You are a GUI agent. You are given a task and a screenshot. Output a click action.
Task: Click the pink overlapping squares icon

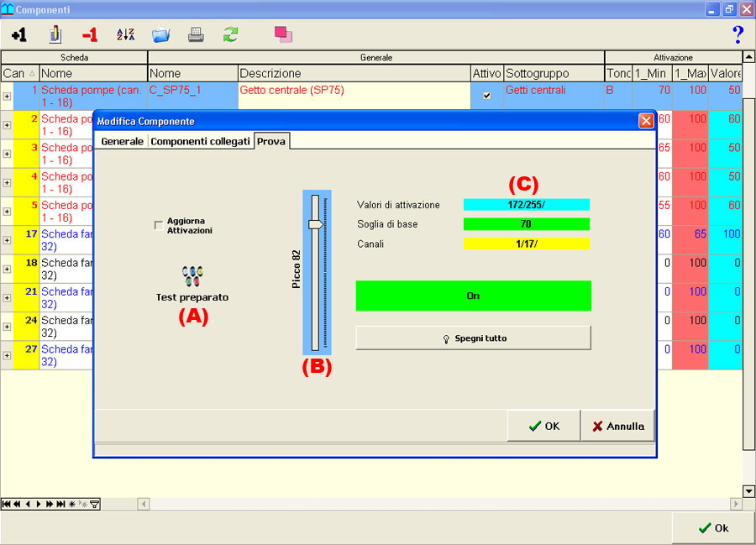[283, 34]
